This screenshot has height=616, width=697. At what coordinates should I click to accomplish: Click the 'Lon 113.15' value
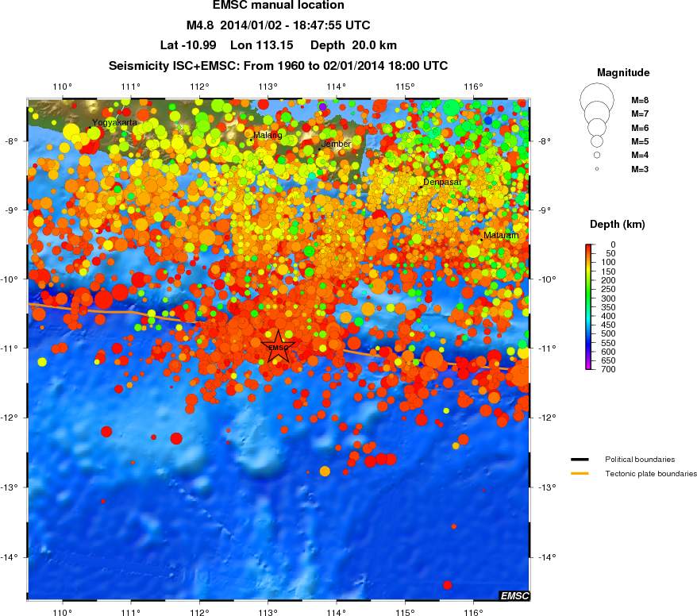coord(261,45)
